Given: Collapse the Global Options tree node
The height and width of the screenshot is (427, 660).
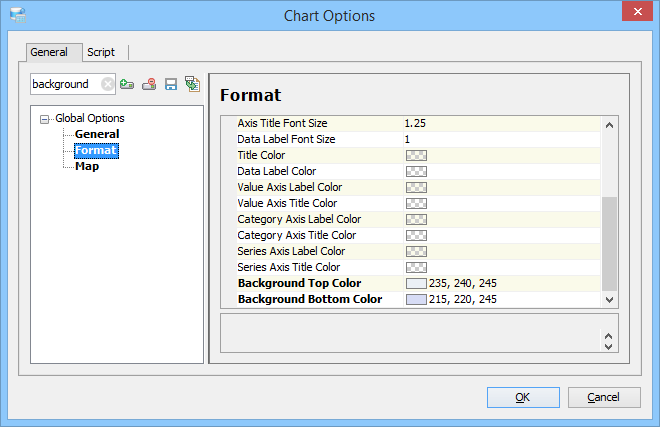Looking at the screenshot, I should click(x=45, y=119).
